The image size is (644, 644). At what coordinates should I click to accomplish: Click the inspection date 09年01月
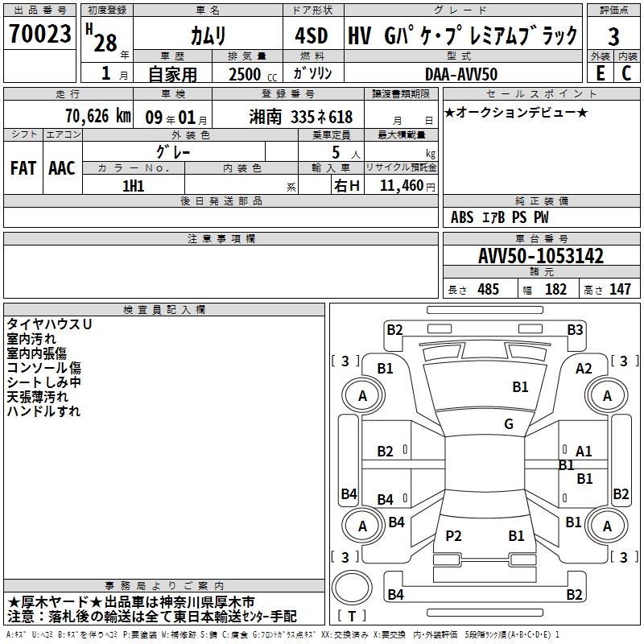[x=176, y=118]
